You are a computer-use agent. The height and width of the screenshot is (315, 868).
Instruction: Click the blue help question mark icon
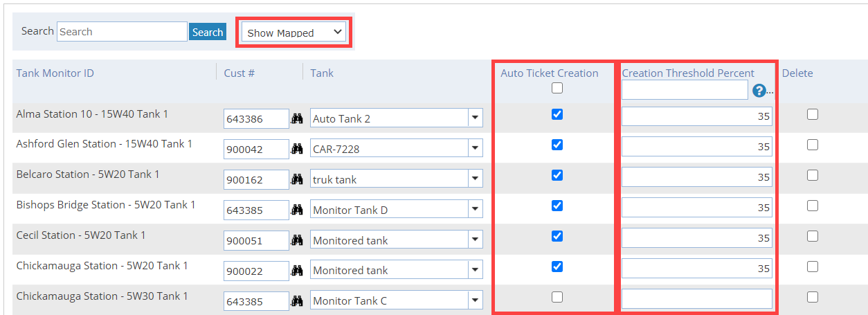click(x=759, y=90)
